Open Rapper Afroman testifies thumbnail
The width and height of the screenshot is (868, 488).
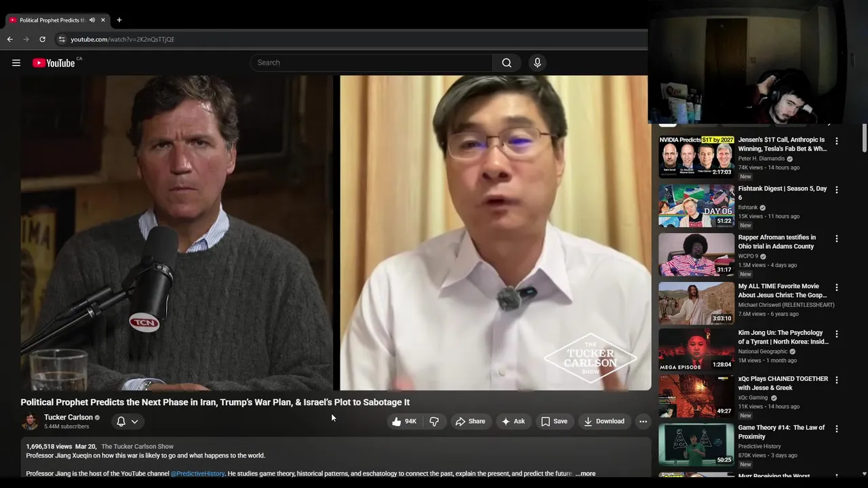coord(696,254)
